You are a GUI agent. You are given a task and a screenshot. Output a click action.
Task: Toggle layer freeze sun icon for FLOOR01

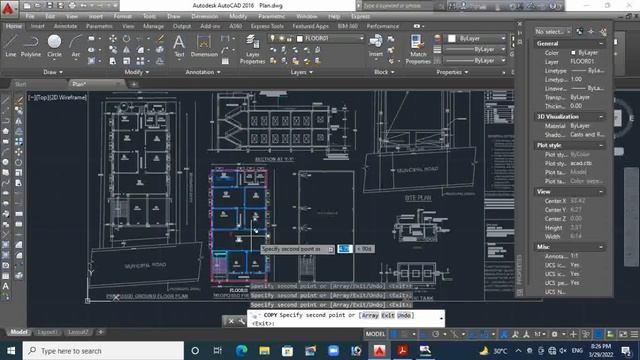281,38
